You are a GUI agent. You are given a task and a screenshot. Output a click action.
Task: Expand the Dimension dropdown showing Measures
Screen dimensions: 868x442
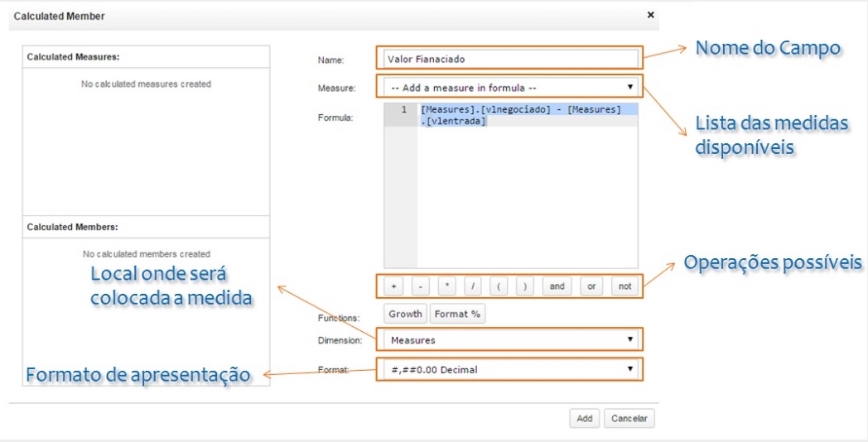(x=510, y=339)
